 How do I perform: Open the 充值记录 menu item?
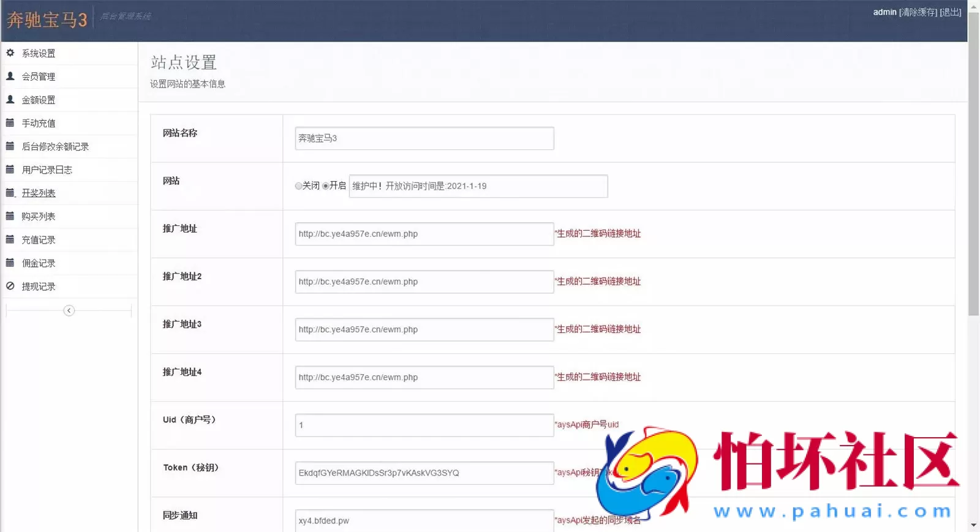point(39,240)
